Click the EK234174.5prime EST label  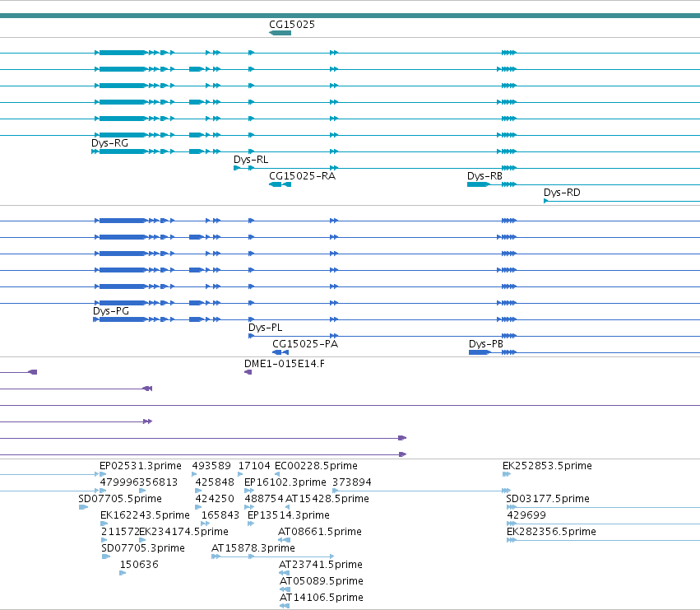click(x=184, y=532)
